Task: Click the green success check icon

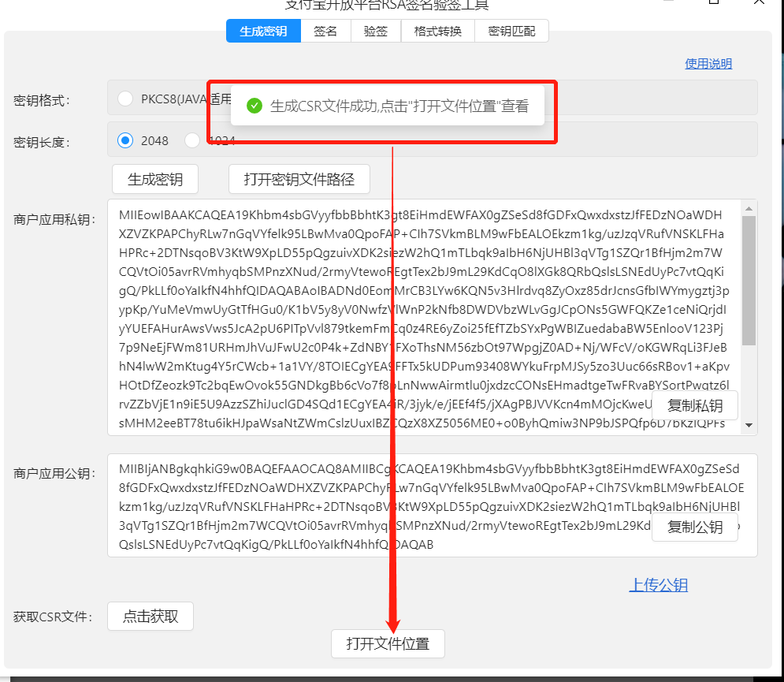Action: [255, 106]
